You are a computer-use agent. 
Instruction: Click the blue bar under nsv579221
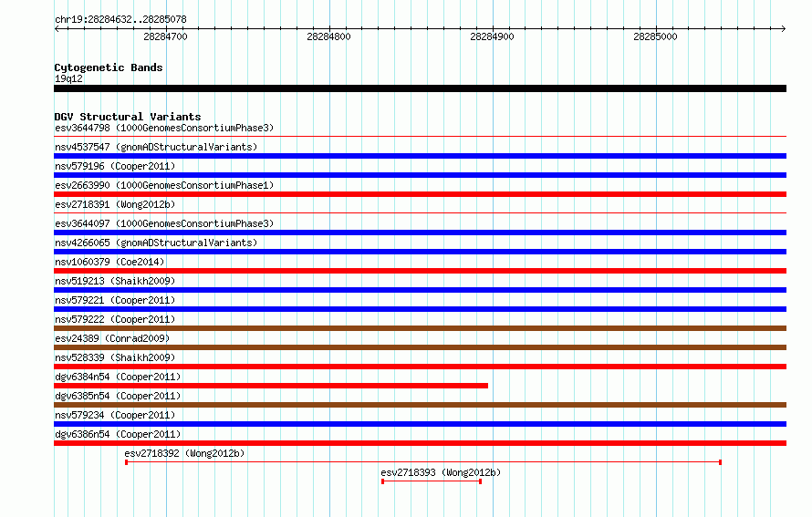420,309
